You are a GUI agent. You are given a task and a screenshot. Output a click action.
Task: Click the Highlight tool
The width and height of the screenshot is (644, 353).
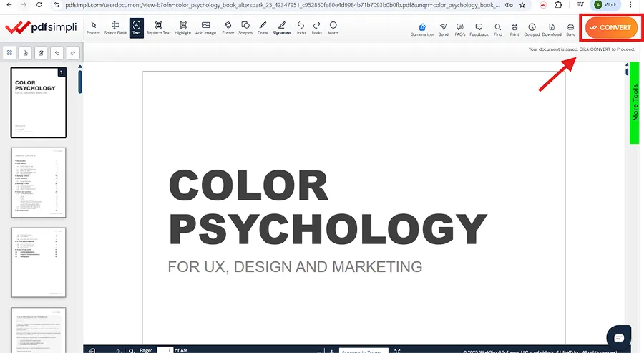(x=182, y=28)
